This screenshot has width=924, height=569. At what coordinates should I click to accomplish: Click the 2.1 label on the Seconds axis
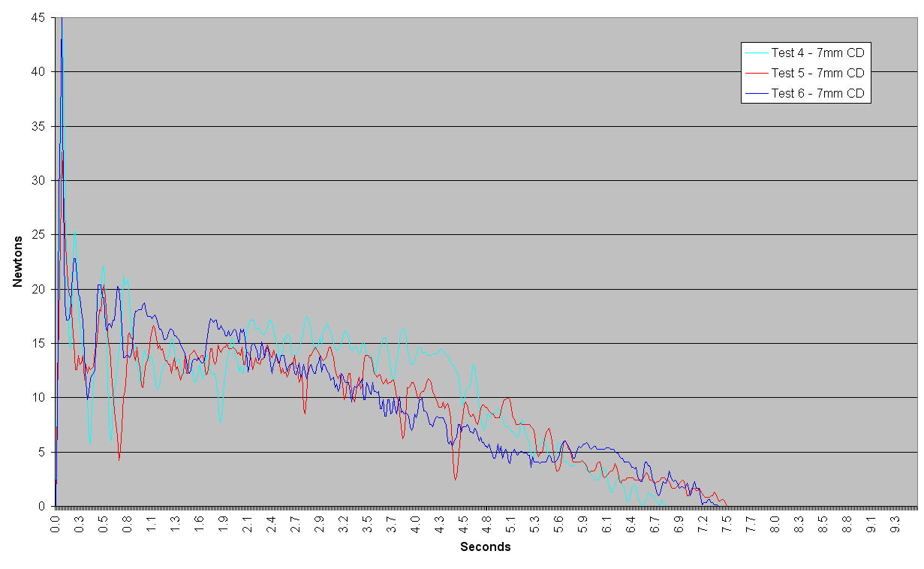pos(247,519)
